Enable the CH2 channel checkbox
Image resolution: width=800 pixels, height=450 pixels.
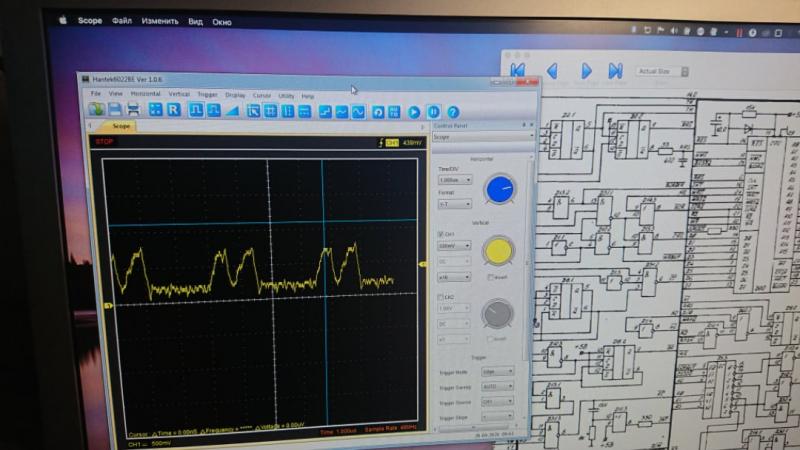pos(440,297)
